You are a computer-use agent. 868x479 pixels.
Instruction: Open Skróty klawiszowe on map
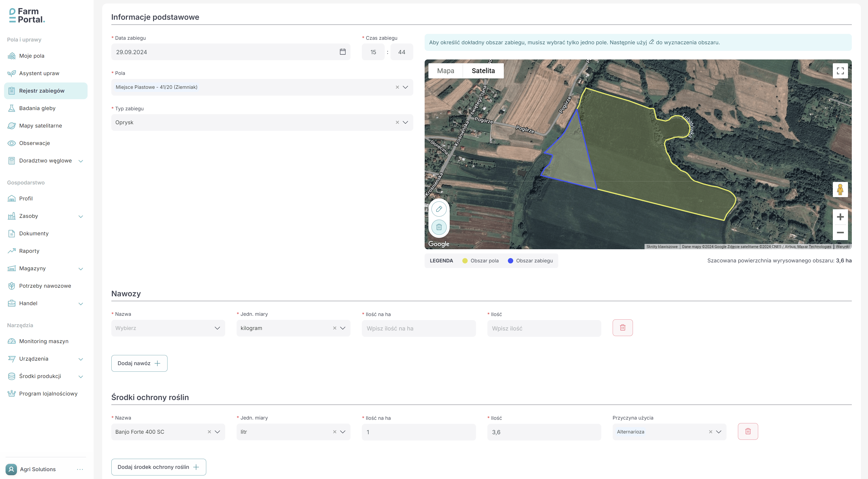point(662,246)
